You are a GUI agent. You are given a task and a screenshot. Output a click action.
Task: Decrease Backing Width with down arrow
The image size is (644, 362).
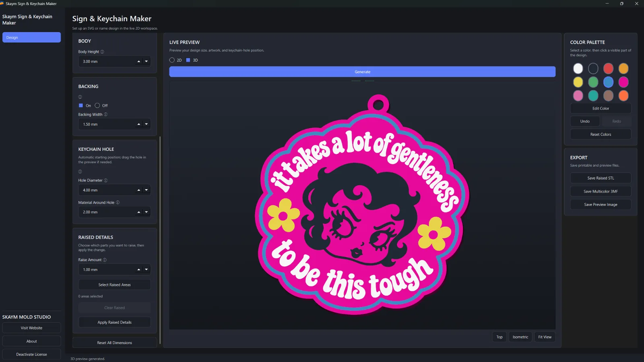coord(147,124)
